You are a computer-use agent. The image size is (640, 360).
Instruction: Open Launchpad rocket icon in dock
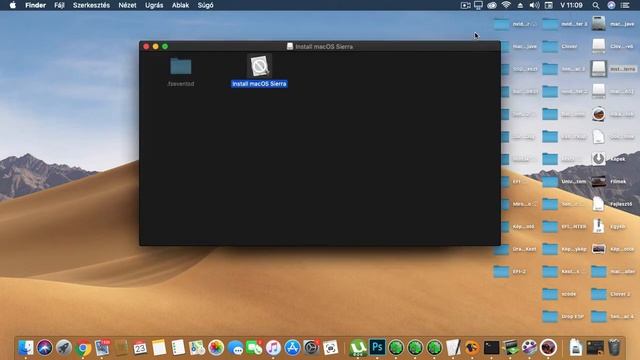coord(64,348)
